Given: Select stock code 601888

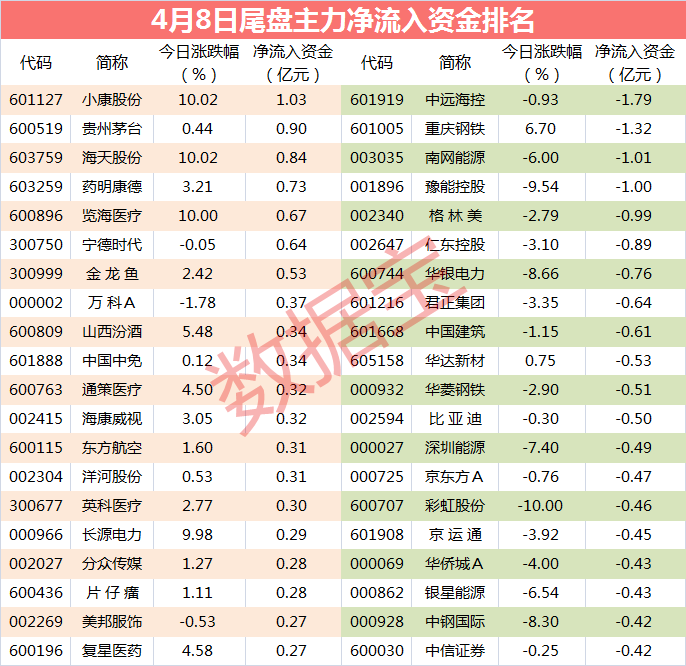Looking at the screenshot, I should (36, 361).
